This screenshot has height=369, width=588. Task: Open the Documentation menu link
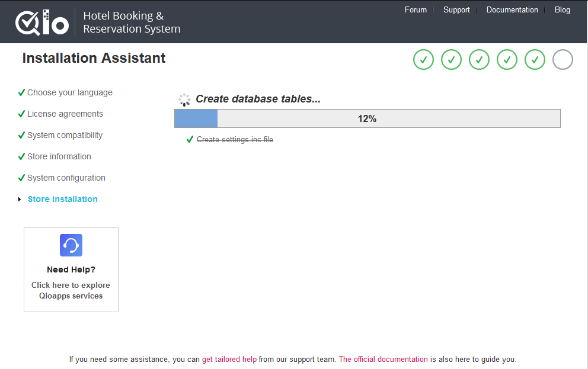pos(512,9)
